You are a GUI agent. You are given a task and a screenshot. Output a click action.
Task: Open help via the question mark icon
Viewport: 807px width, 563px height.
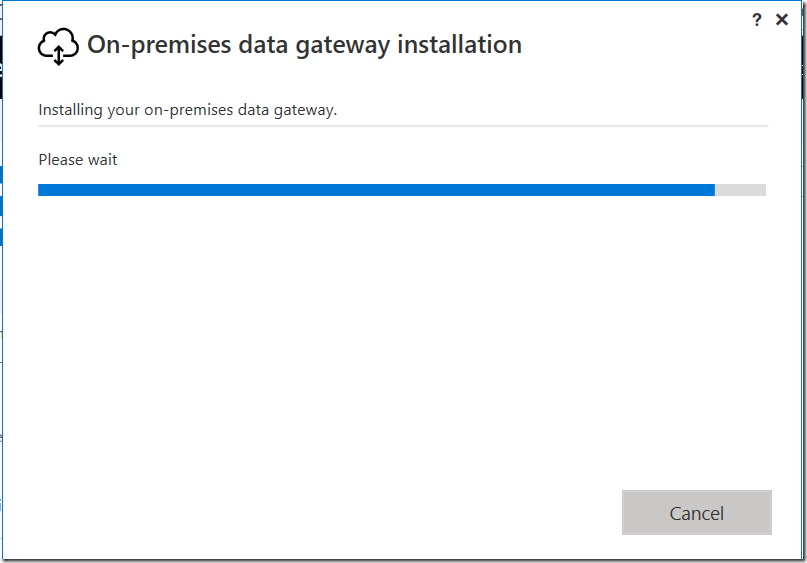click(x=756, y=20)
